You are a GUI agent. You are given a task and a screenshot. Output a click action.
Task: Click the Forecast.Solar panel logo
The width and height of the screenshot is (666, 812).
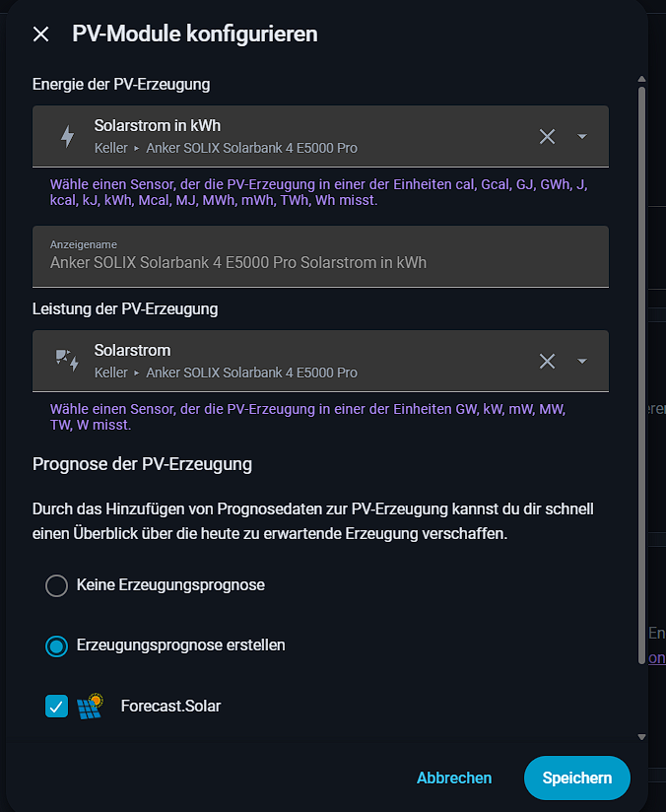click(90, 707)
